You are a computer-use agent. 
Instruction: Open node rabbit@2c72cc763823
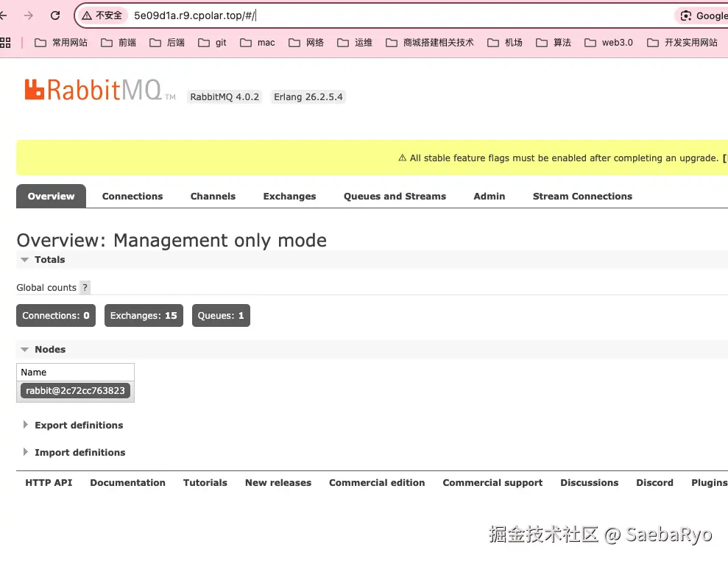(75, 390)
